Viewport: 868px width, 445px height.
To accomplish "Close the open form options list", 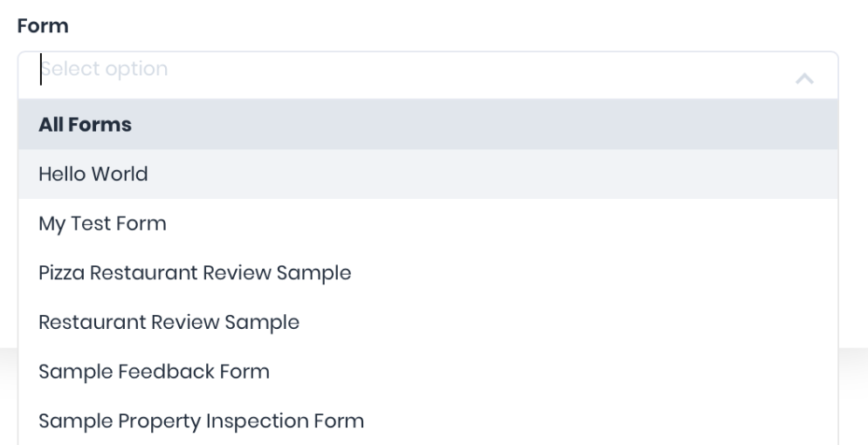I will click(804, 79).
